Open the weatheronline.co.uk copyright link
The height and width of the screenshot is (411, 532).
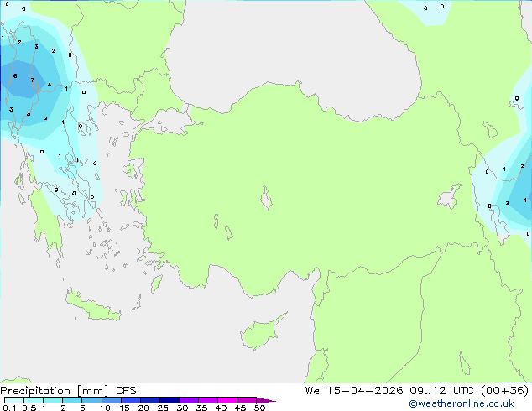pyautogui.click(x=462, y=403)
